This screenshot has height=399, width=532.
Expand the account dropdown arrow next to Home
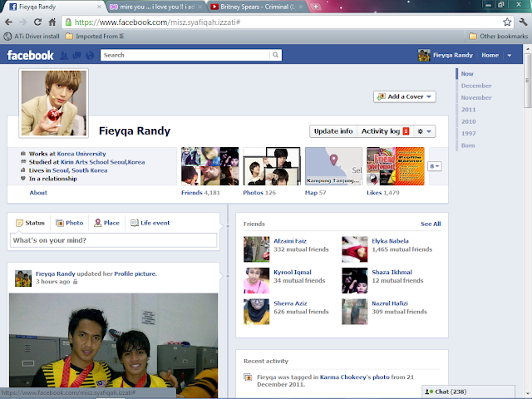pyautogui.click(x=509, y=56)
